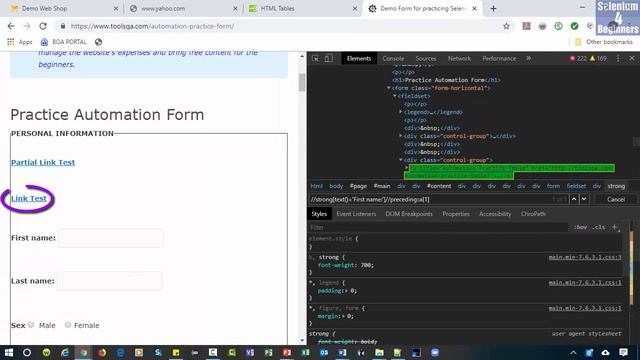Toggle the .cls class editor button
The image size is (640, 360).
click(599, 227)
